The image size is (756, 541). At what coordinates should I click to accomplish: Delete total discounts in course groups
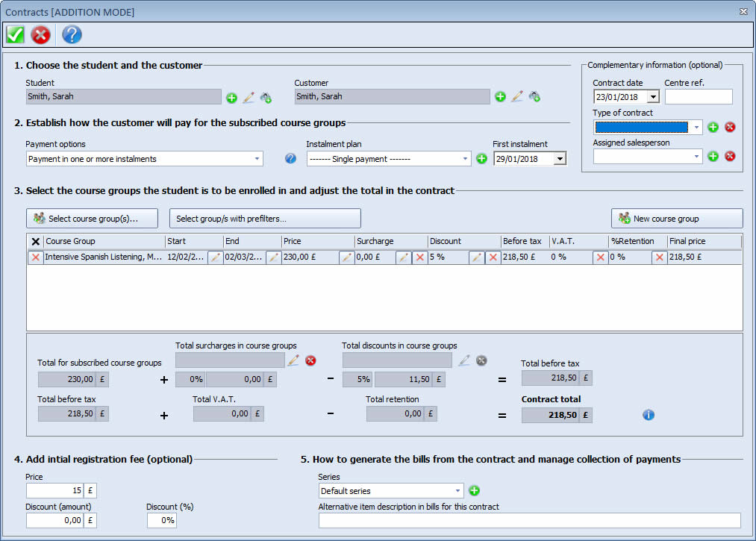(x=481, y=360)
